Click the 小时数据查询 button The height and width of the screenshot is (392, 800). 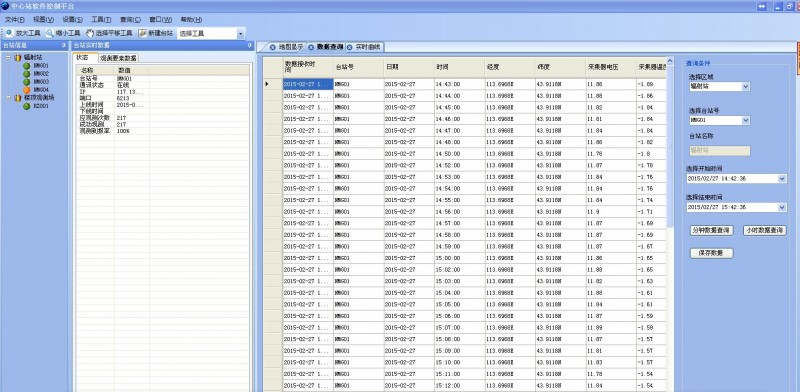click(764, 231)
